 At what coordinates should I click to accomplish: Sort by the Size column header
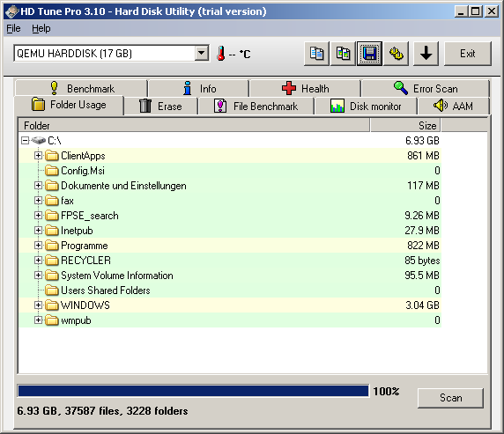coord(405,125)
